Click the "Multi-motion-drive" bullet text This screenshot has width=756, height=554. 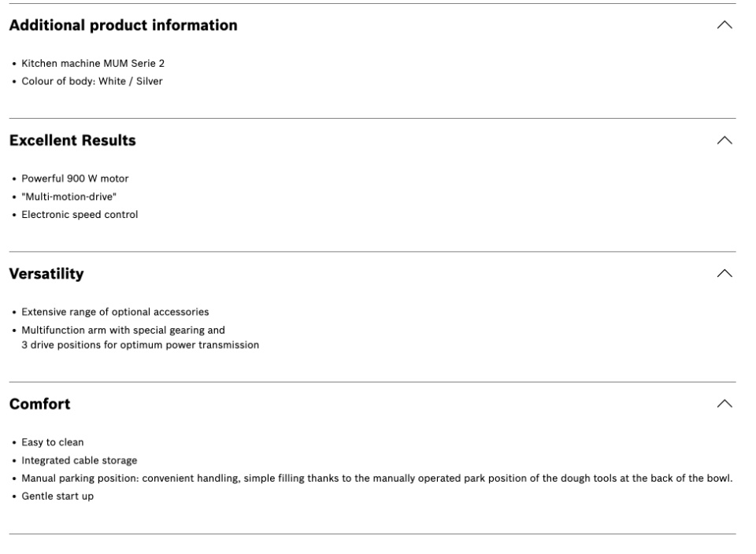[69, 197]
